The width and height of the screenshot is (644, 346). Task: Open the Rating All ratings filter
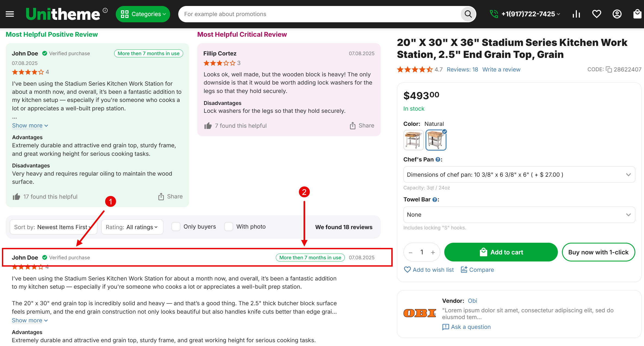(x=132, y=227)
